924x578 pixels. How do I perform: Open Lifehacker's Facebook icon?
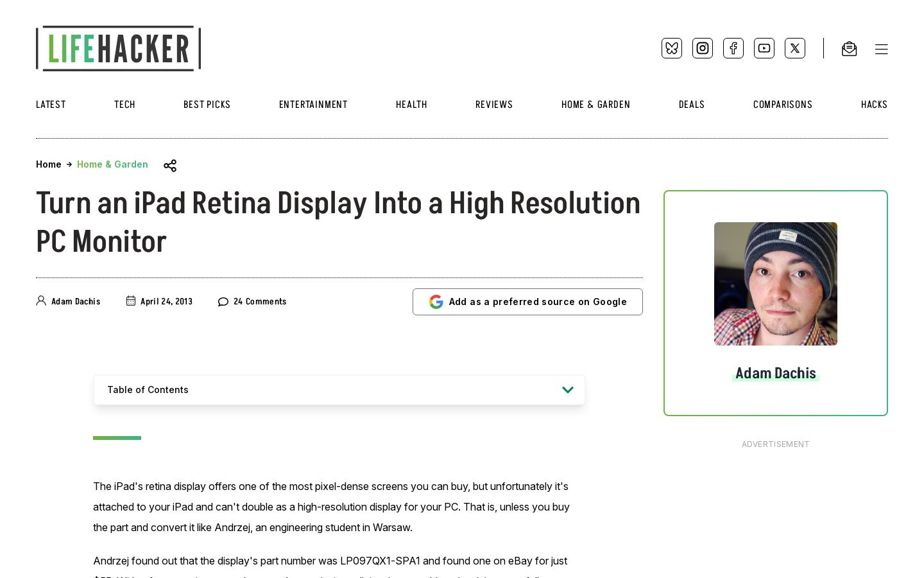(733, 48)
